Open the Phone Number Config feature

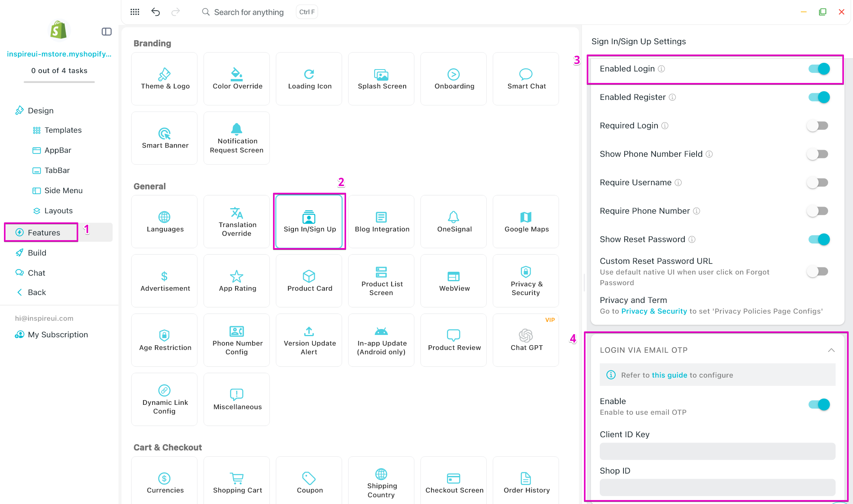237,340
